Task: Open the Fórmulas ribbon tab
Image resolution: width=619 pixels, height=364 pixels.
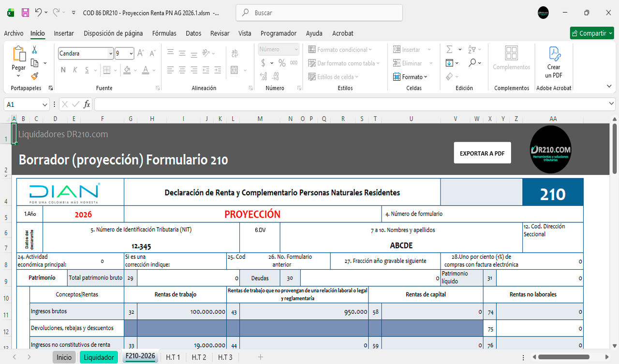Action: tap(164, 33)
